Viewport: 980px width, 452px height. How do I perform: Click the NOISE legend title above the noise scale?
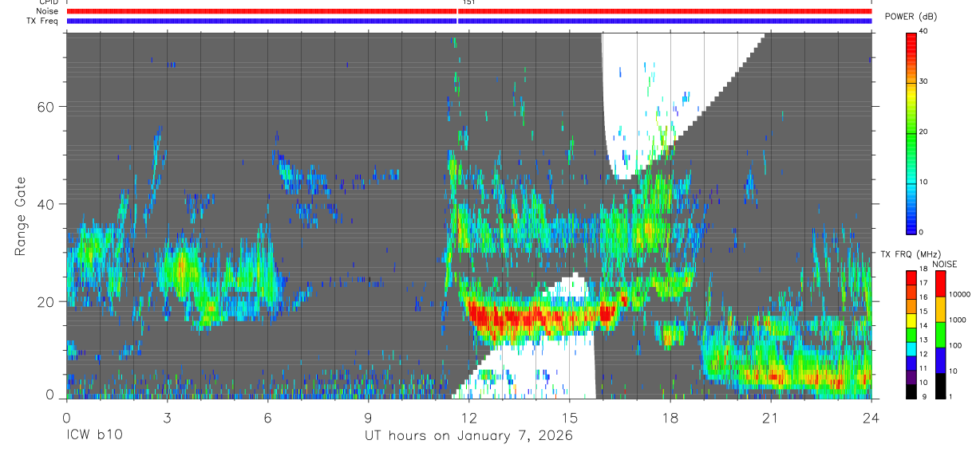point(944,264)
